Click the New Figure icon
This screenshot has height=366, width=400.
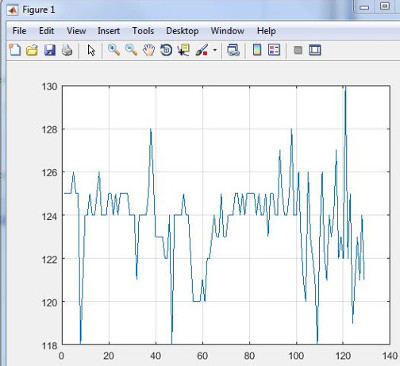(x=15, y=50)
